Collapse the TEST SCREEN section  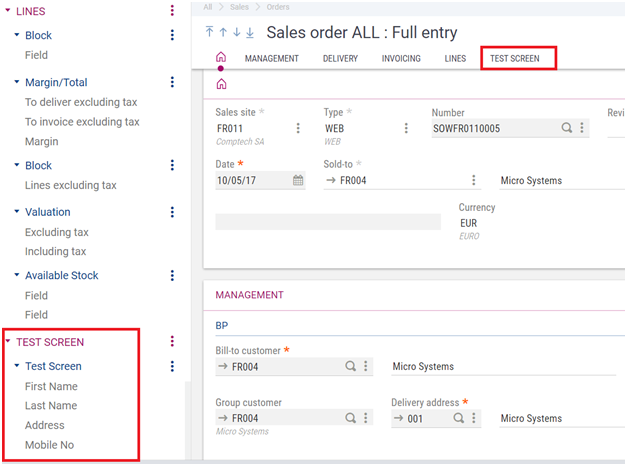[x=8, y=341]
